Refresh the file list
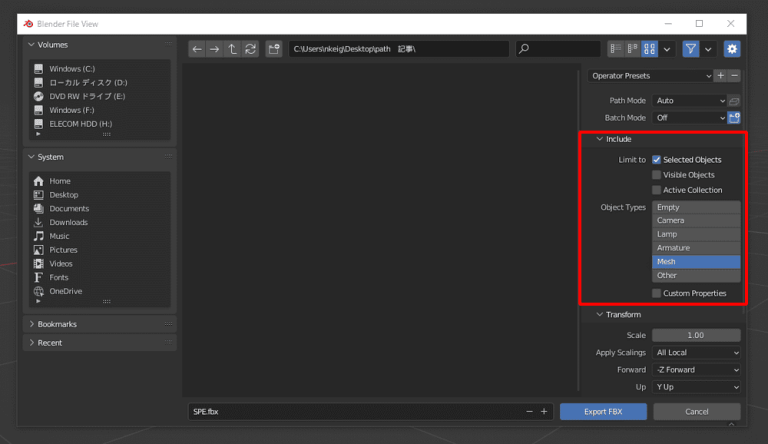This screenshot has width=768, height=444. pyautogui.click(x=250, y=48)
